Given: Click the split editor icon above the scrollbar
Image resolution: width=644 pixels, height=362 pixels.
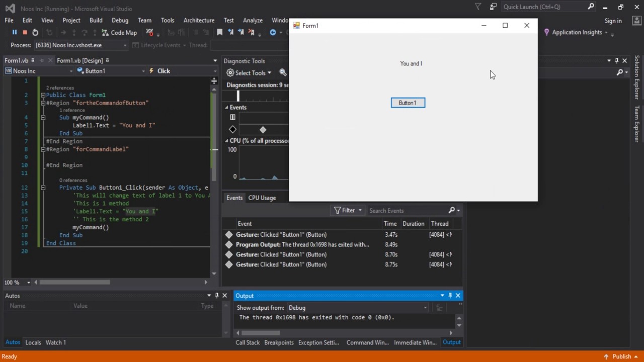Looking at the screenshot, I should pos(214,80).
